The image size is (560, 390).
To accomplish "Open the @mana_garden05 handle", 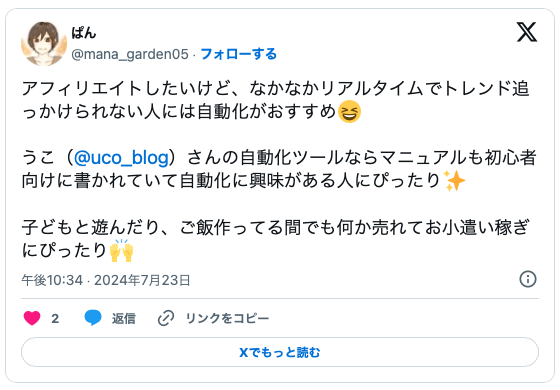I will pyautogui.click(x=130, y=54).
